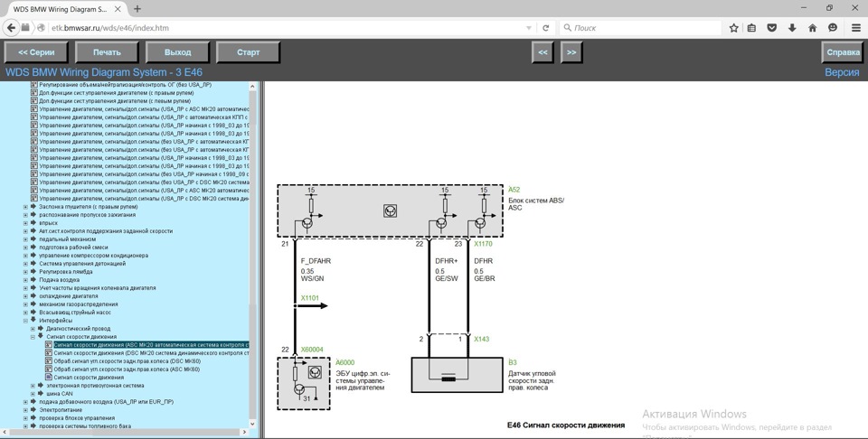The height and width of the screenshot is (439, 868).
Task: Click the Старт button
Action: tap(248, 52)
